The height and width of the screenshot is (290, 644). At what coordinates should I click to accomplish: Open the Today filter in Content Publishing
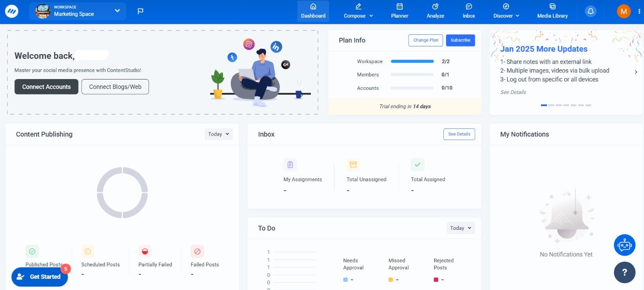point(218,134)
